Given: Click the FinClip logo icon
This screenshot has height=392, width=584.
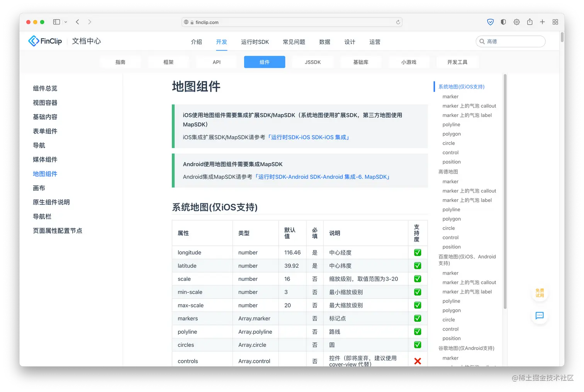Looking at the screenshot, I should pos(34,41).
